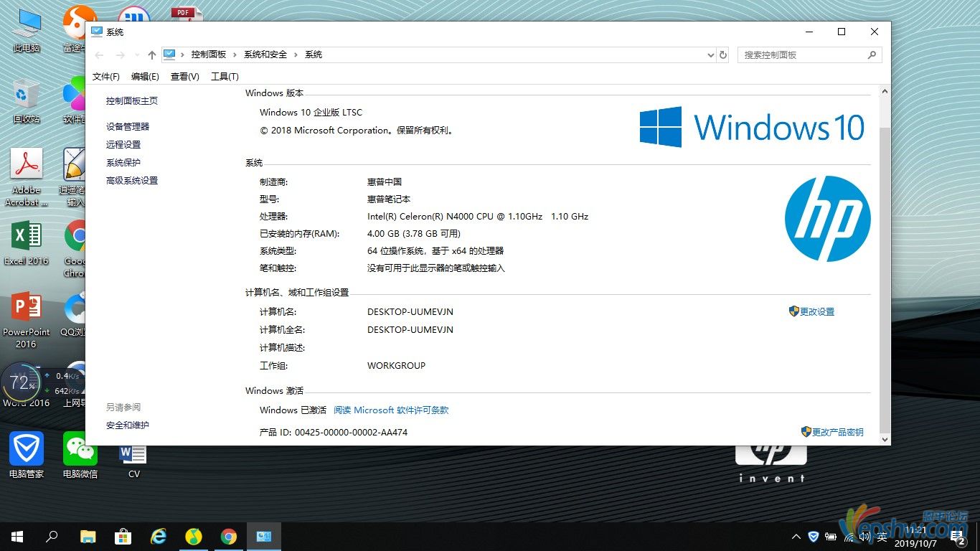Open the QQ Music taskbar icon
Screen dimensions: 980x551
pos(194,537)
